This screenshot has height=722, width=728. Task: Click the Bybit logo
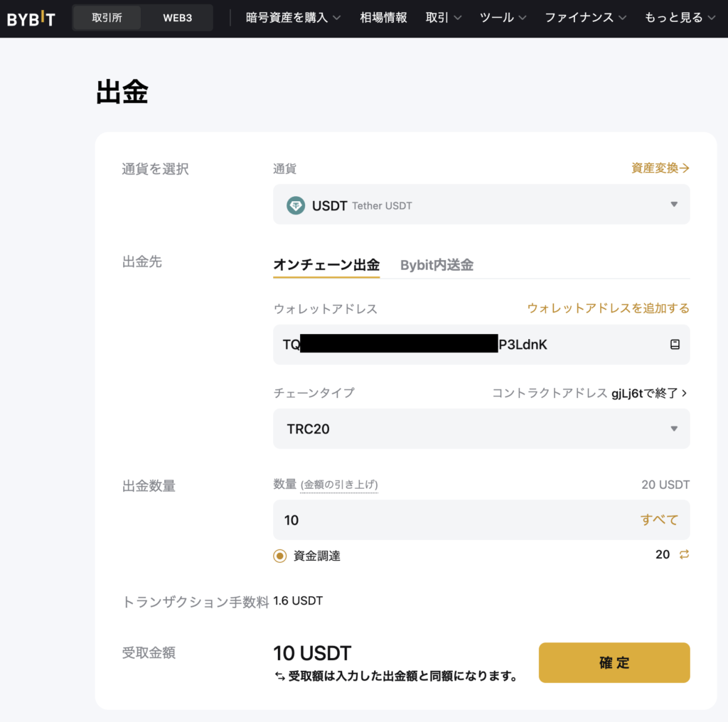[x=31, y=18]
